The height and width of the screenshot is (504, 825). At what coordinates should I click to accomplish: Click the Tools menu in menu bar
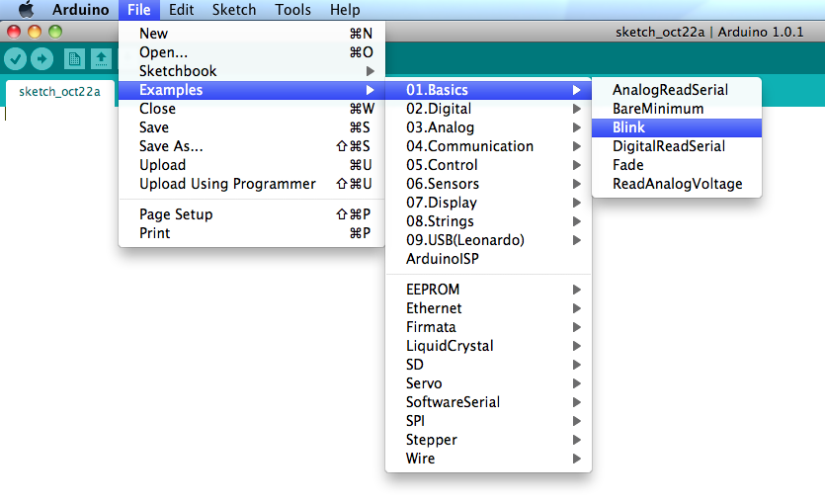click(x=292, y=10)
